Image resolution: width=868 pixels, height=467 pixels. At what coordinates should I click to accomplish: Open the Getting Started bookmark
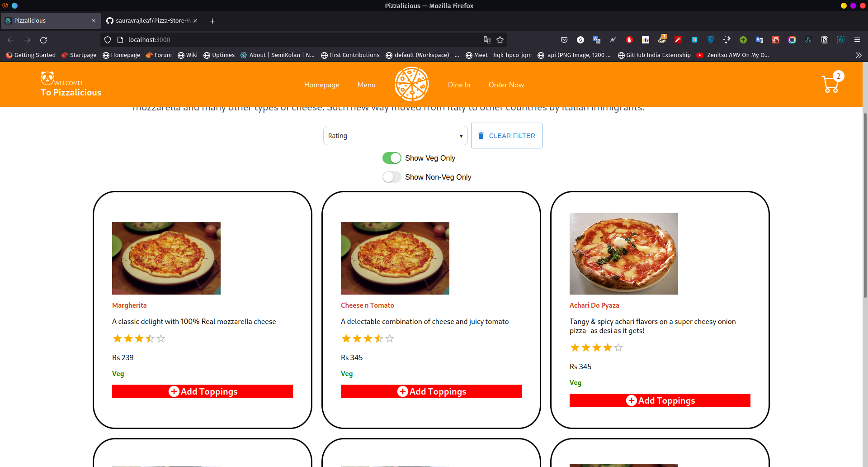(x=31, y=55)
